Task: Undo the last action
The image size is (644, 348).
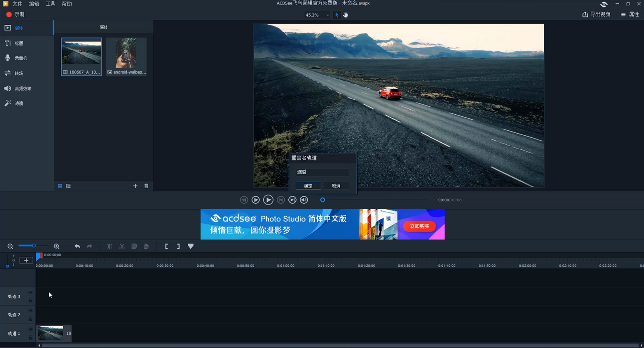Action: (x=77, y=246)
